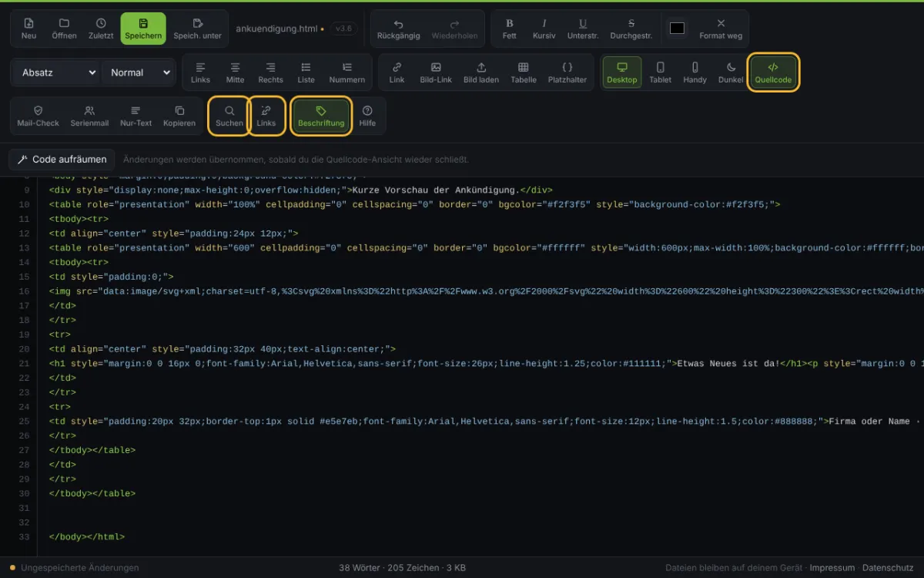The image size is (924, 578).
Task: Click the 'Etwas Neues ist da!' heading text
Action: [728, 363]
